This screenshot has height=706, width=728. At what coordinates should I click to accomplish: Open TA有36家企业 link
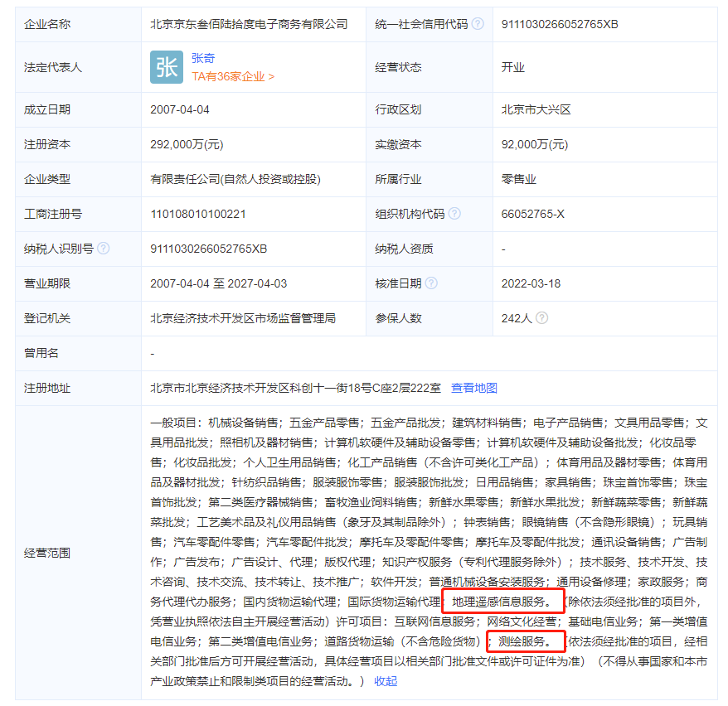point(233,76)
